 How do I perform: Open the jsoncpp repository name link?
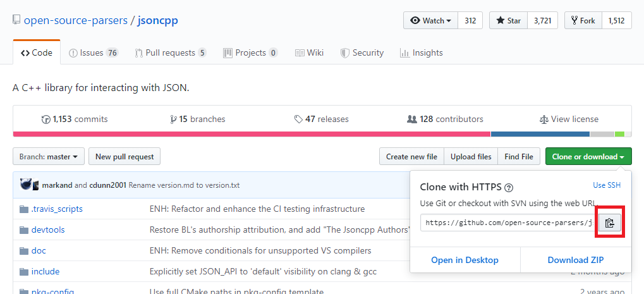pyautogui.click(x=158, y=20)
